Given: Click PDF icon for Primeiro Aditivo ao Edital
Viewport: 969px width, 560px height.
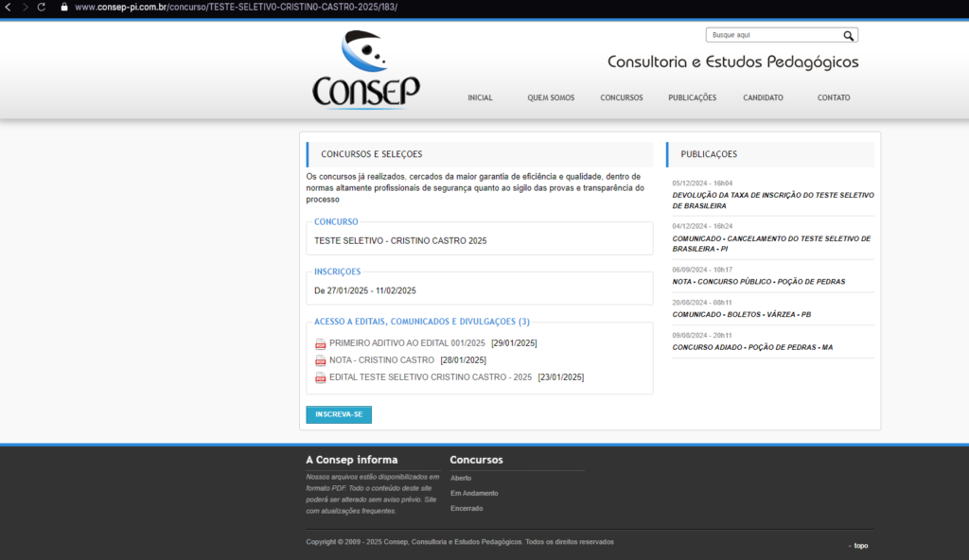Looking at the screenshot, I should (320, 343).
